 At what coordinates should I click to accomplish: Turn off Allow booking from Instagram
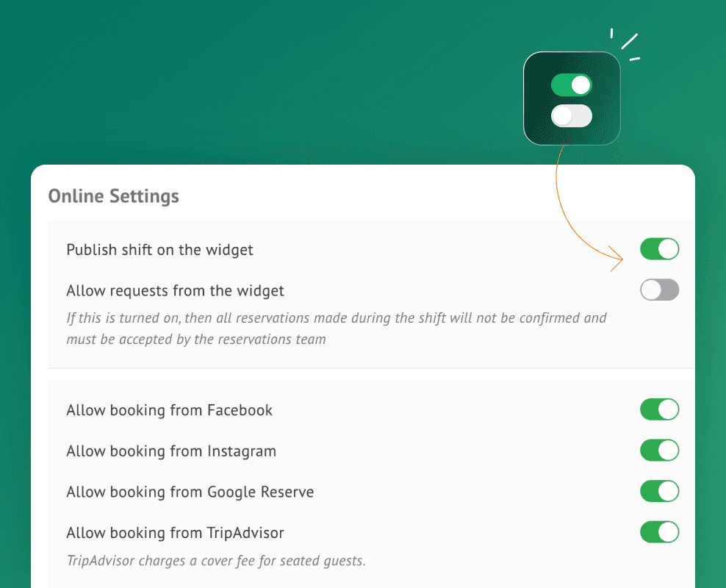(x=659, y=450)
